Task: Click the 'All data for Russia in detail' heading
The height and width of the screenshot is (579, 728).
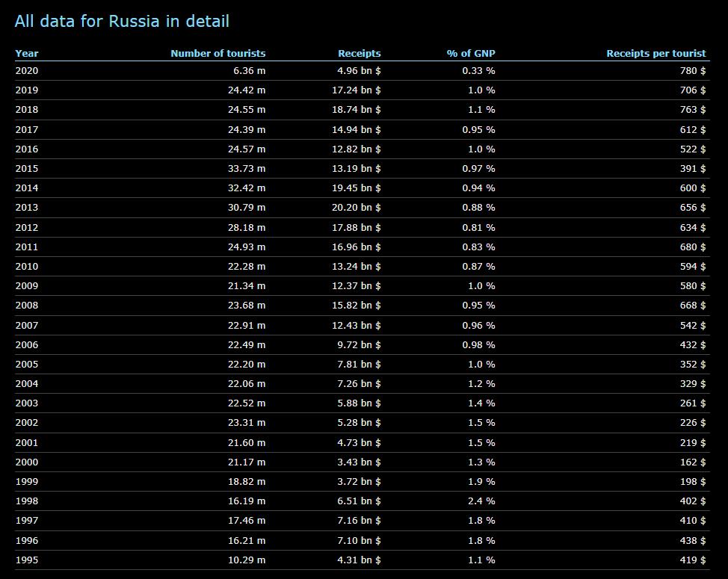Action: [122, 22]
